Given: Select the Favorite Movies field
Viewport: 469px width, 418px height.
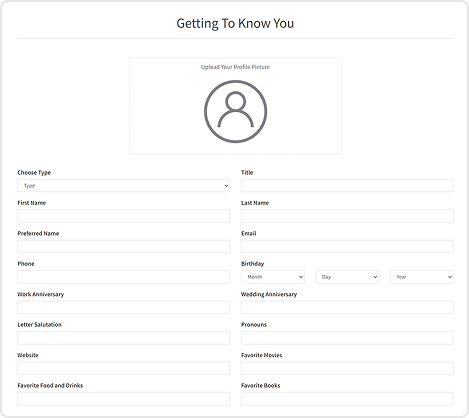Looking at the screenshot, I should click(x=347, y=368).
